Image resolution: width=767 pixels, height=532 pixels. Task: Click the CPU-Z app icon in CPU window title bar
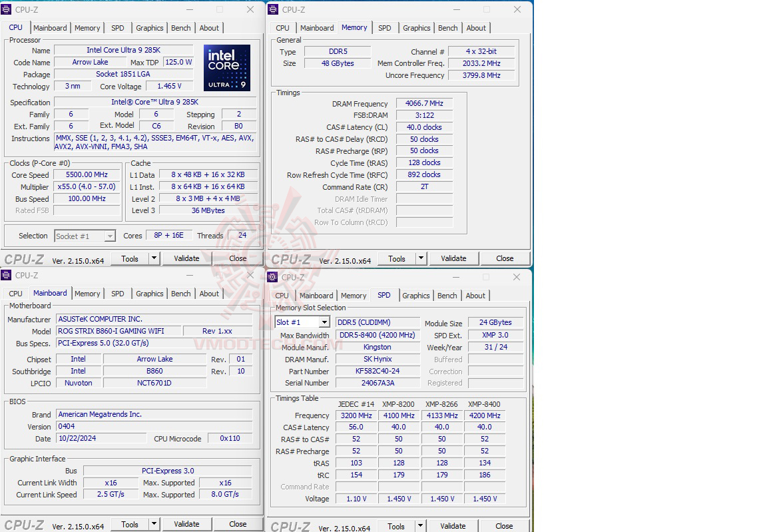click(x=6, y=9)
